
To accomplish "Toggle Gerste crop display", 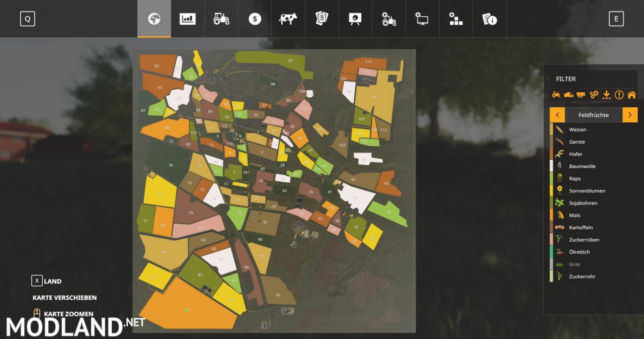I will [x=594, y=142].
